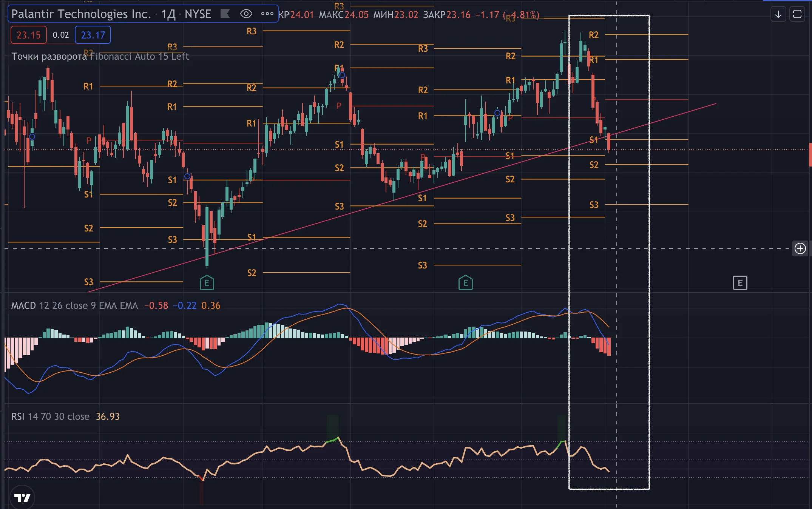This screenshot has width=812, height=509.
Task: Select the MACD 12 26 close indicator legend
Action: (75, 305)
